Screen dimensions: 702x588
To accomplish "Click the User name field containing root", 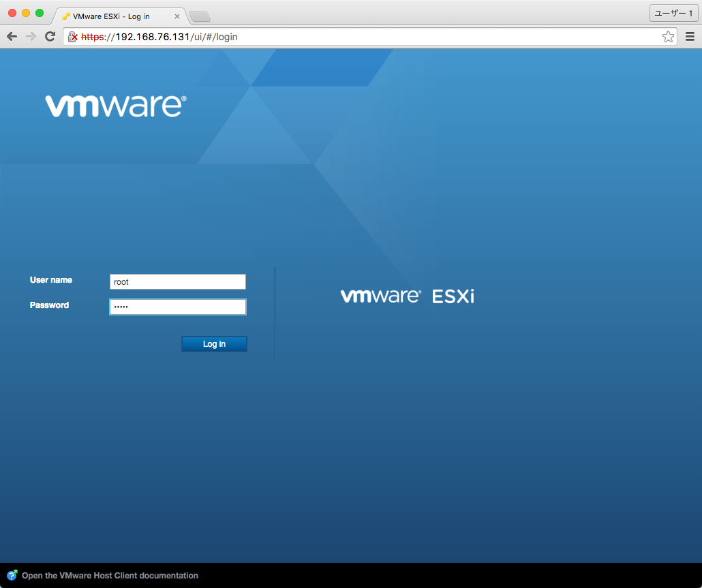I will click(x=177, y=281).
